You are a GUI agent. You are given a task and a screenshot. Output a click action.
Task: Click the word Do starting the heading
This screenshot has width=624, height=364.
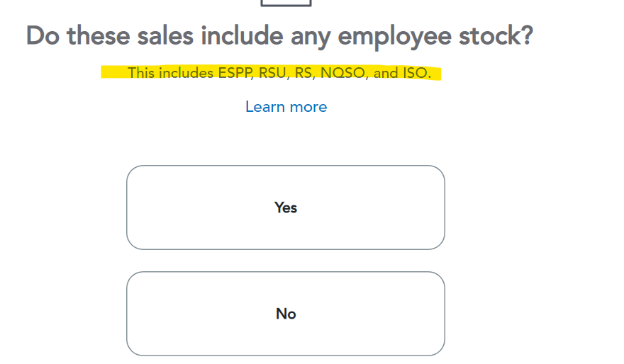click(x=43, y=35)
